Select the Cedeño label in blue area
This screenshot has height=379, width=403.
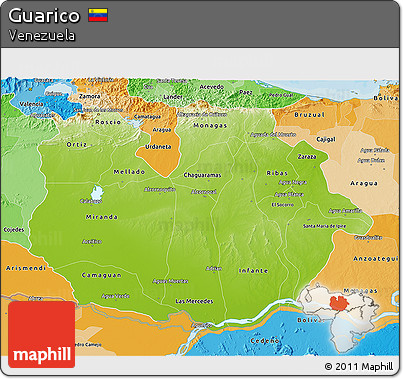point(265,341)
